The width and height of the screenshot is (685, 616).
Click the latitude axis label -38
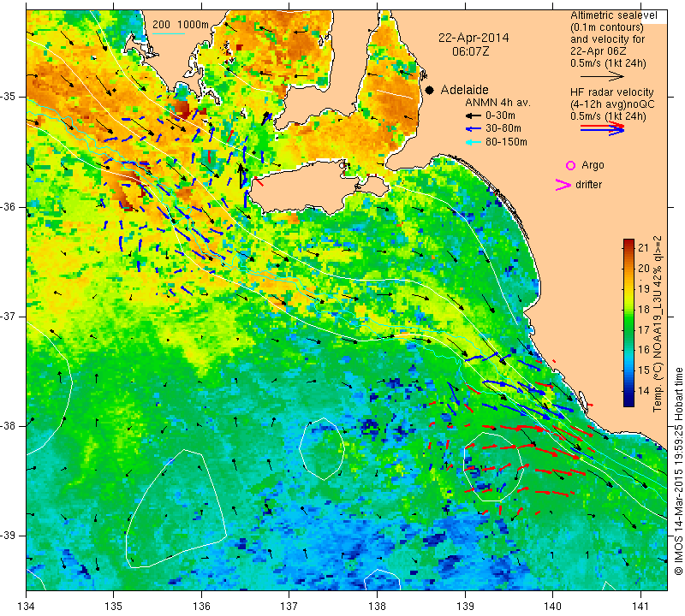pos(9,426)
